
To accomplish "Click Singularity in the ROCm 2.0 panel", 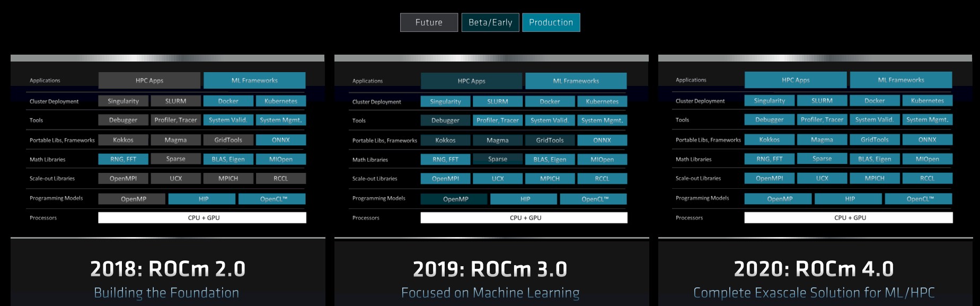I will coord(123,101).
